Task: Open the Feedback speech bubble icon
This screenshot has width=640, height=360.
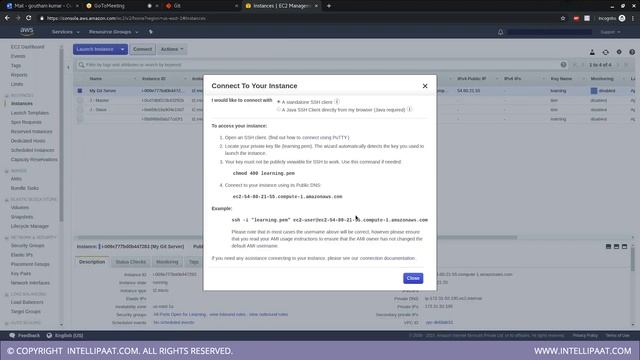Action: (12, 336)
